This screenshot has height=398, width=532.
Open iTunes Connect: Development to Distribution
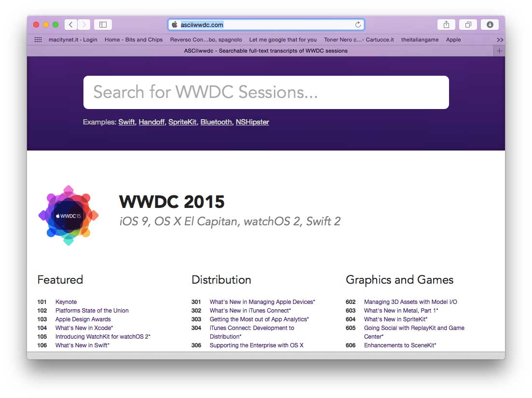[252, 332]
